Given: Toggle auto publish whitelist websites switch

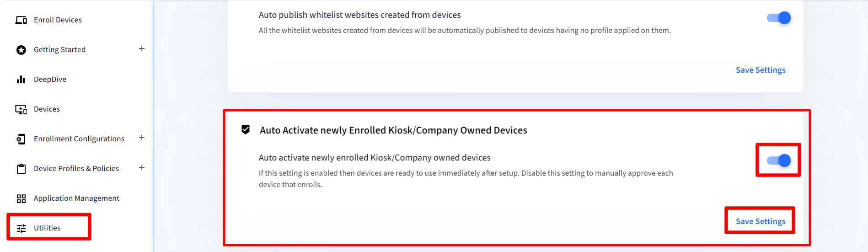Looking at the screenshot, I should click(778, 18).
